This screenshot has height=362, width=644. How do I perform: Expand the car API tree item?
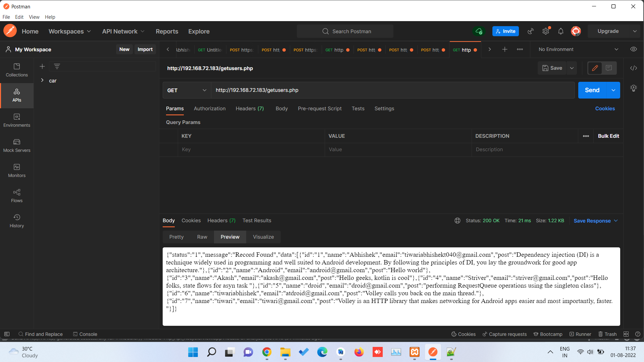(42, 80)
